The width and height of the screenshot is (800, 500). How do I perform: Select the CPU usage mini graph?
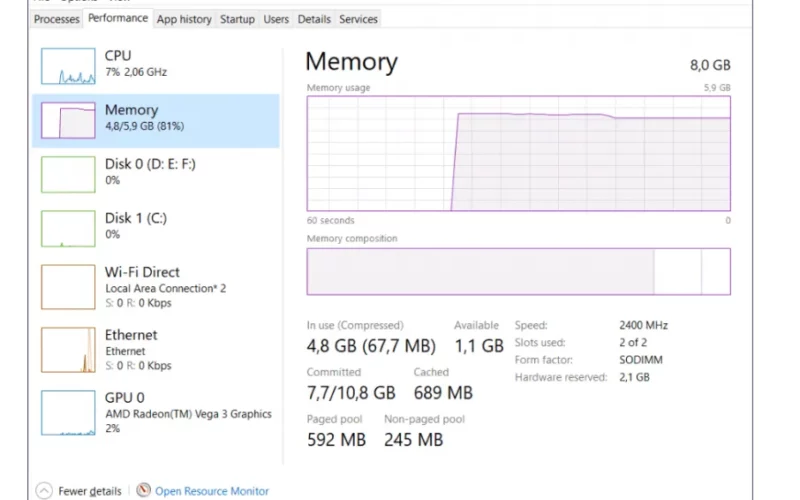[68, 66]
